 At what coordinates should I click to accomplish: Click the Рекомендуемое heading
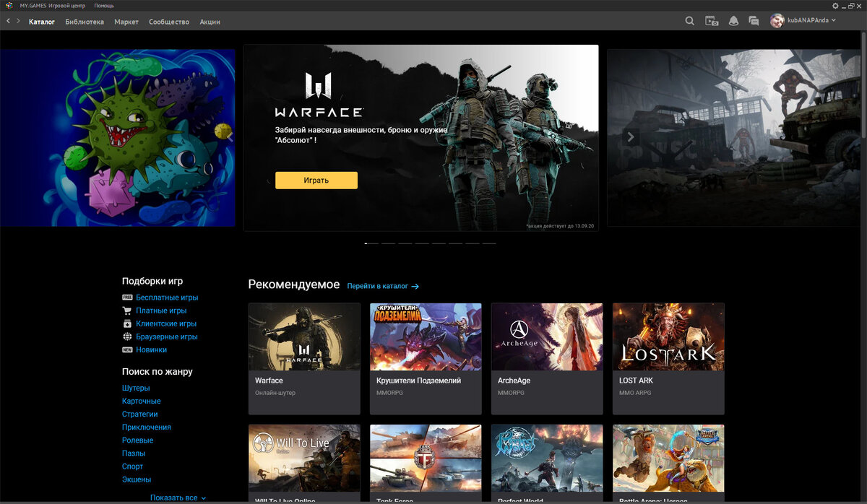[x=293, y=284]
